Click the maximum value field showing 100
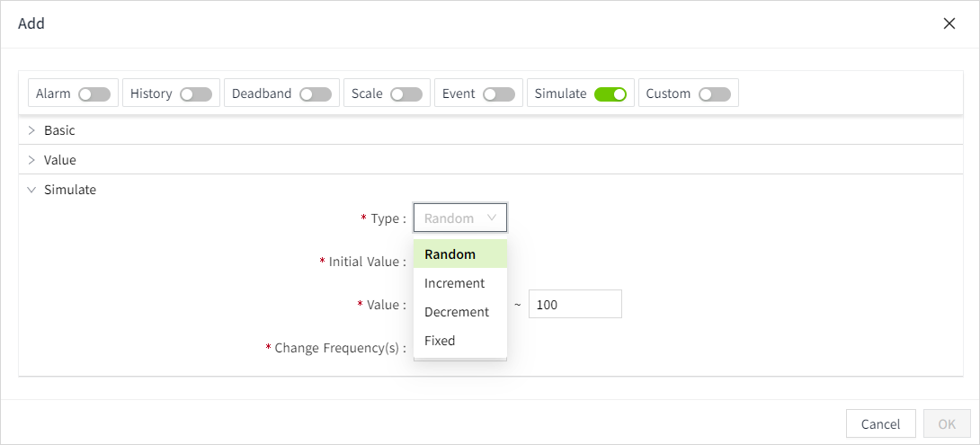Image resolution: width=980 pixels, height=445 pixels. 575,305
